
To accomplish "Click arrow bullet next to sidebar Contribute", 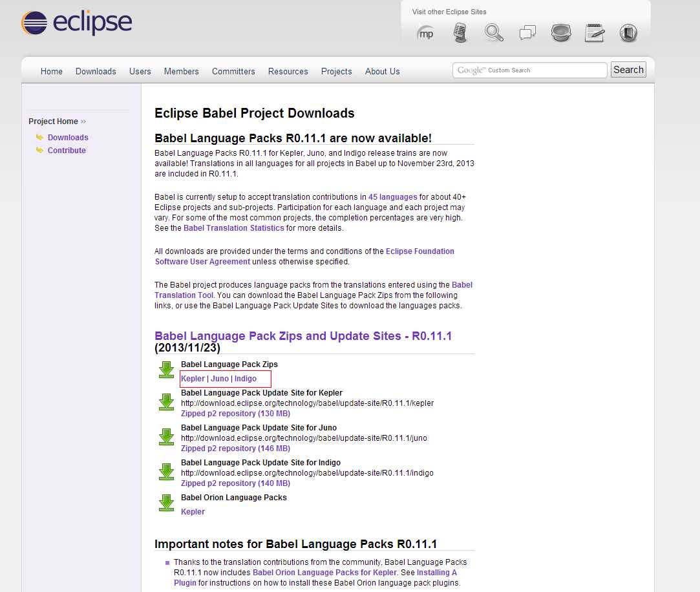I will coord(39,150).
